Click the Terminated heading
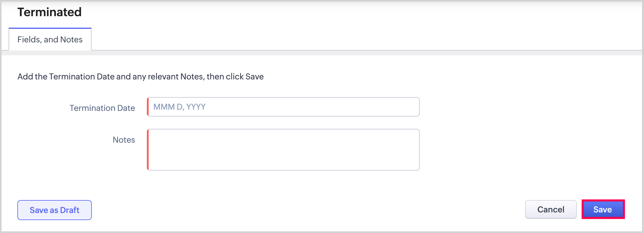 coord(49,12)
